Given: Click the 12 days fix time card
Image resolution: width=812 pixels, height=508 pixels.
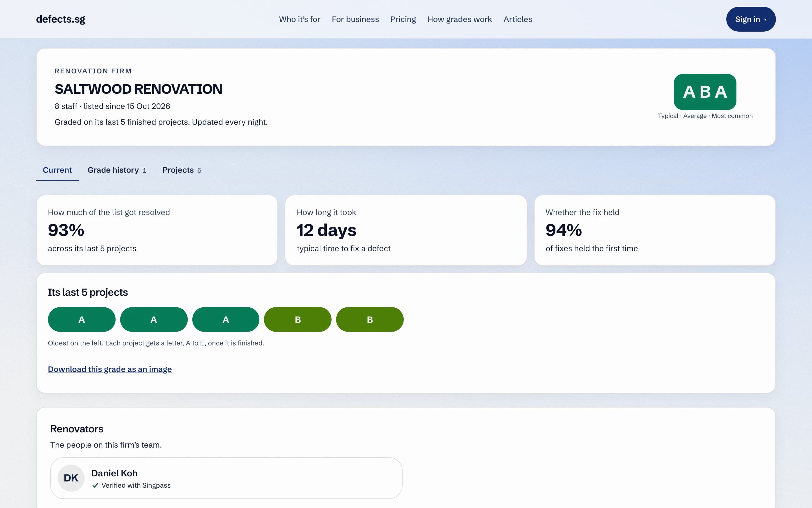Looking at the screenshot, I should tap(406, 230).
